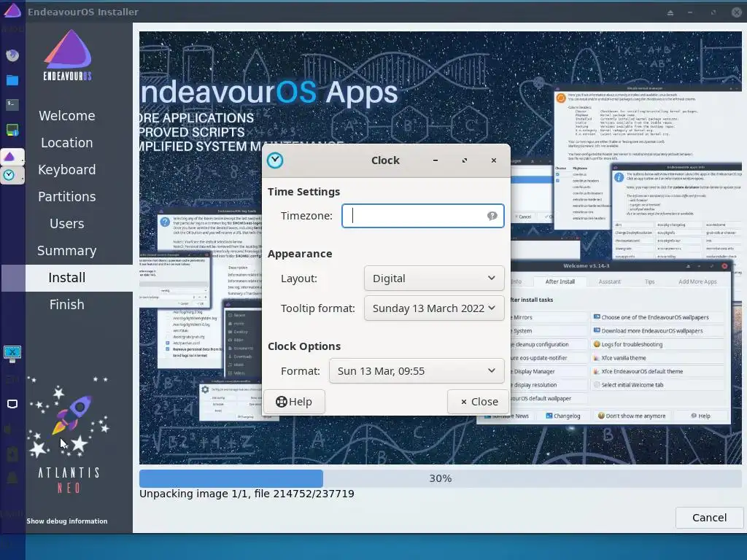Click the "Unpacking image 1/1" status text

coord(247,494)
